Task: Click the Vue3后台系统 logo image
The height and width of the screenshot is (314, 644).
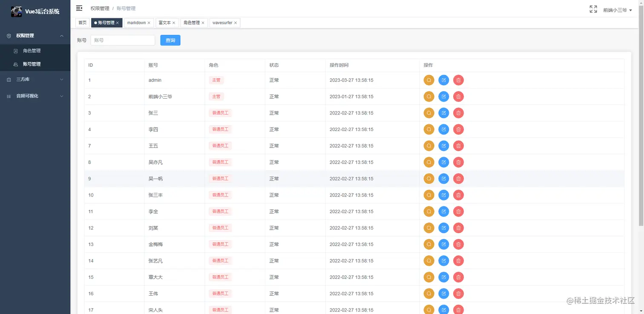Action: (16, 11)
